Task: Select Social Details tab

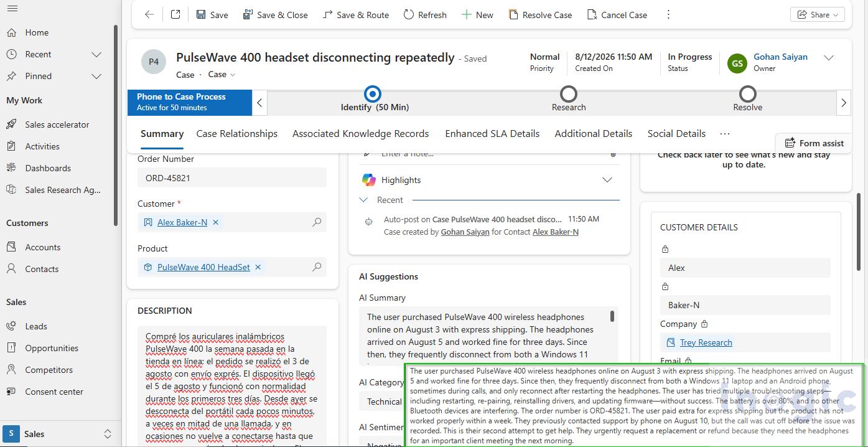Action: coord(676,133)
